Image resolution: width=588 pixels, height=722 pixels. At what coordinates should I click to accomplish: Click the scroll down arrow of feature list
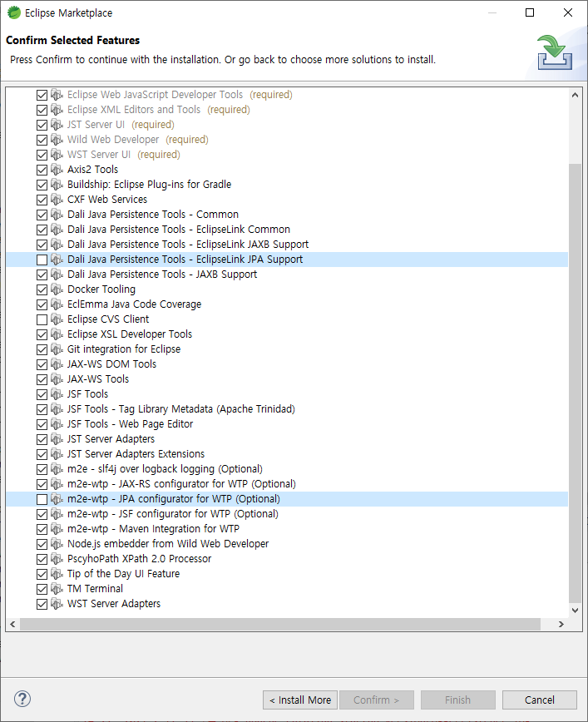[575, 610]
